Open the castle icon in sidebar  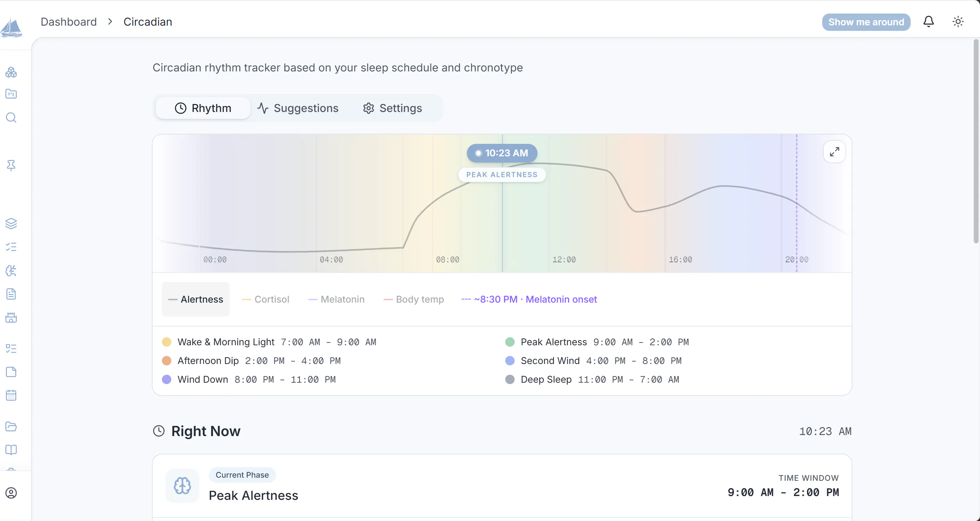tap(11, 318)
